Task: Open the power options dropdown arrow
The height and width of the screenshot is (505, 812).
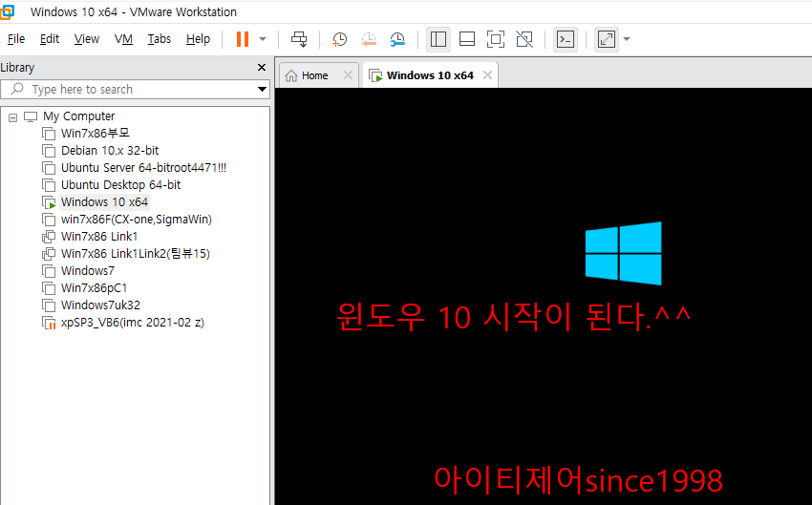Action: click(x=263, y=39)
